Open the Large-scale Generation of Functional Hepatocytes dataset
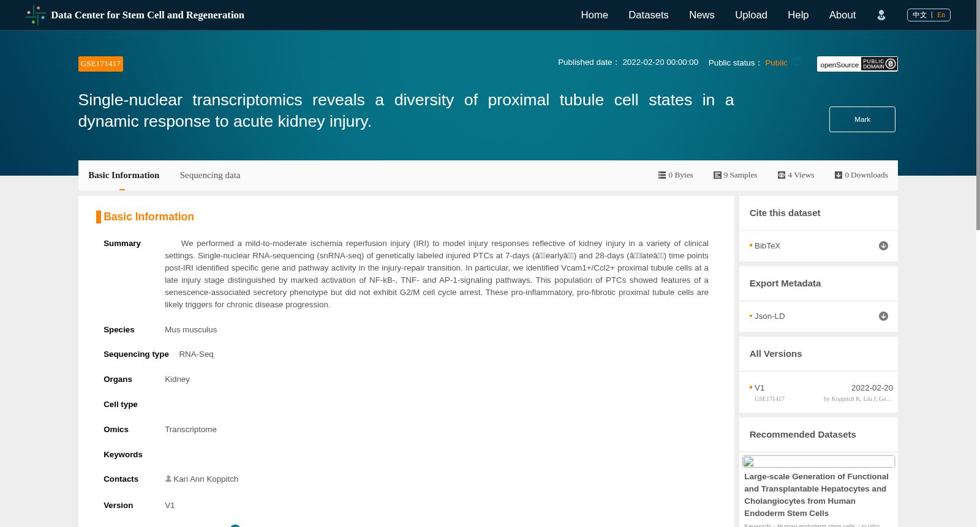Image resolution: width=980 pixels, height=527 pixels. 816,495
